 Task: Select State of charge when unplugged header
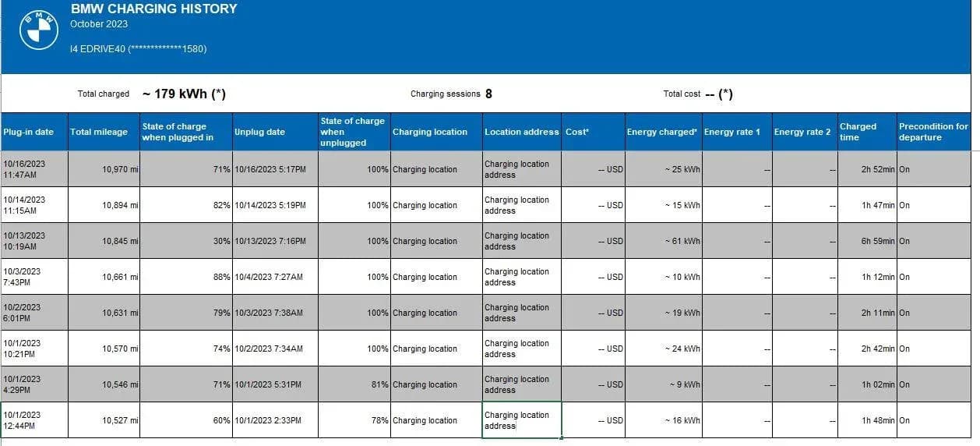(x=354, y=132)
